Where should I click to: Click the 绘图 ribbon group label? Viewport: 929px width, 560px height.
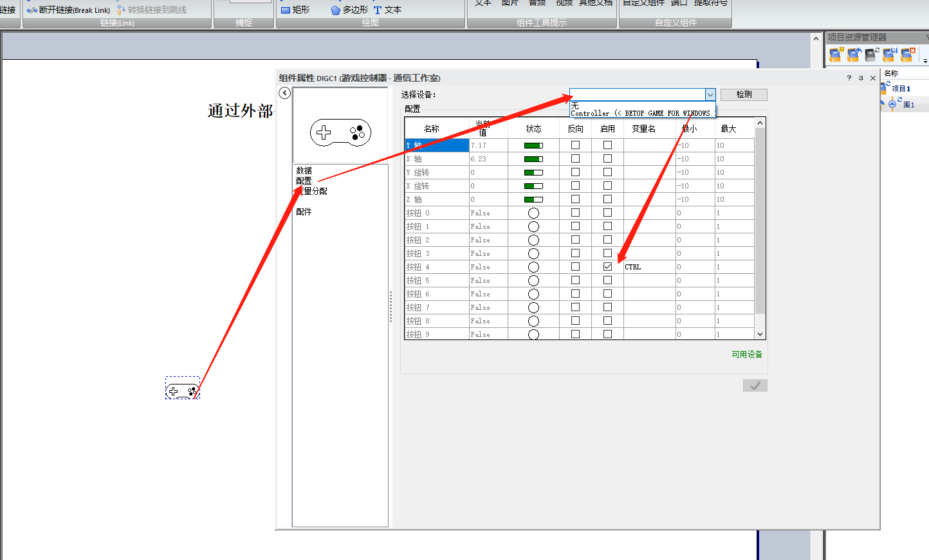[370, 23]
